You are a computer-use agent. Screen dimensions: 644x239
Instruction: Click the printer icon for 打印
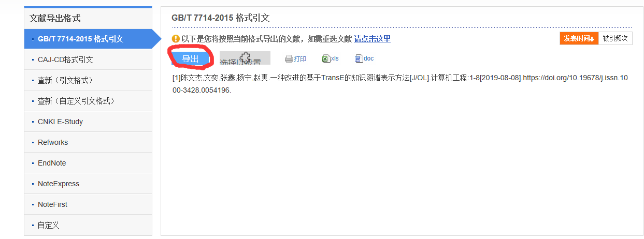(x=289, y=59)
